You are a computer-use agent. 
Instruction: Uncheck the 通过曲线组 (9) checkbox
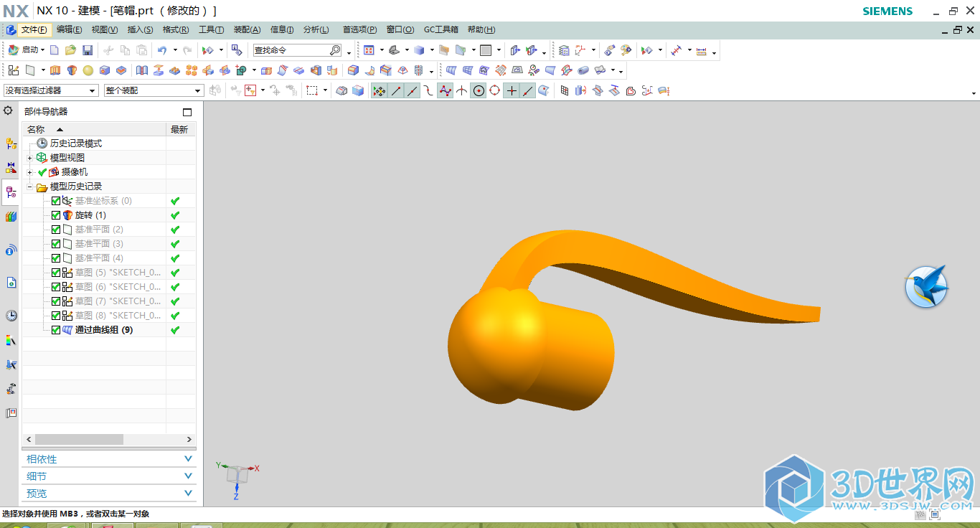[x=56, y=330]
